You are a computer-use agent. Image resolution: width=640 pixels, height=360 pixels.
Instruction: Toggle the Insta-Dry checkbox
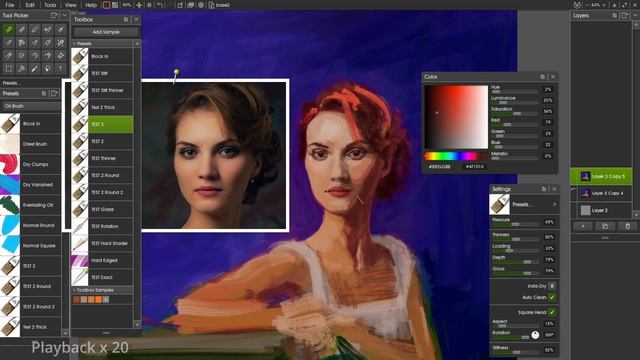tap(552, 286)
